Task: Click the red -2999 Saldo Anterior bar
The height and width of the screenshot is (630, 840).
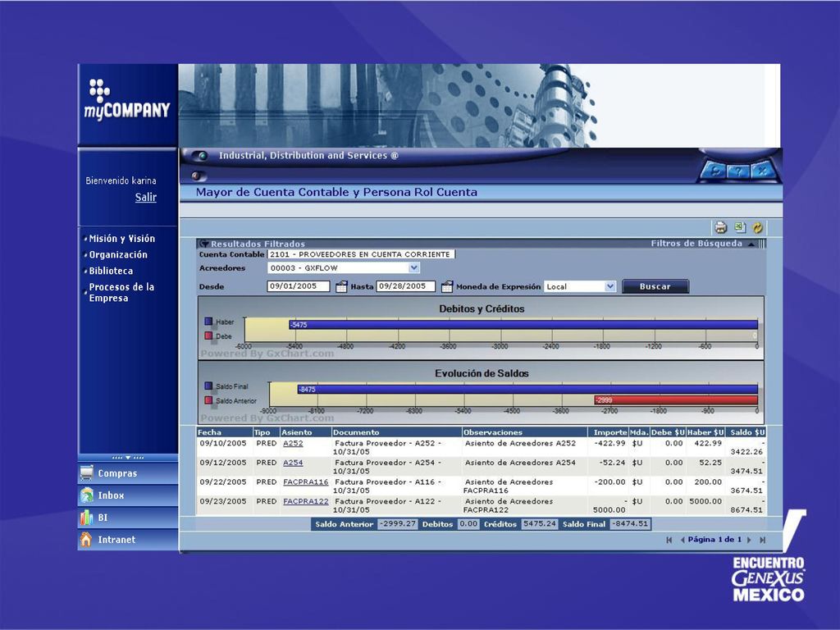Action: click(x=676, y=400)
